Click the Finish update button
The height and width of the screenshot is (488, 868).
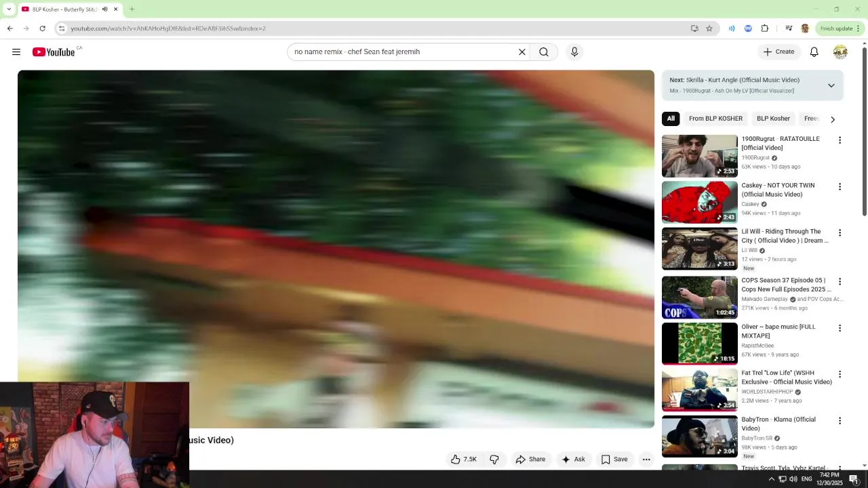[x=836, y=28]
